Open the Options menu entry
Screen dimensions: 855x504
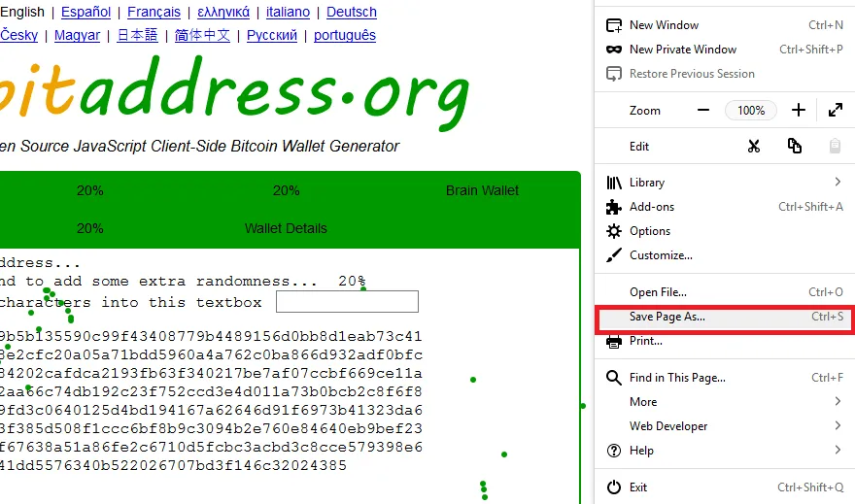pos(725,231)
